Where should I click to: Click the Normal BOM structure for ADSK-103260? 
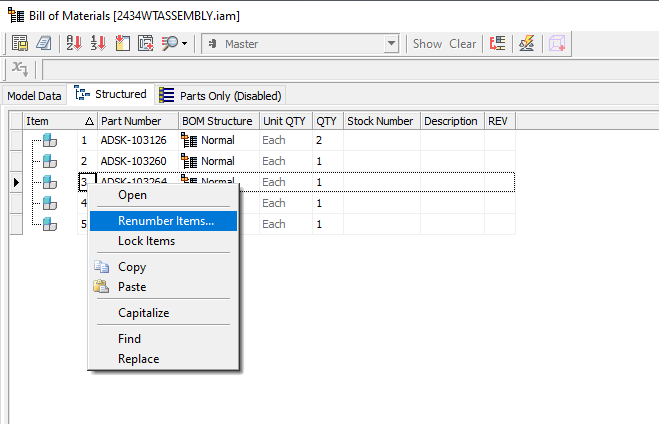(x=218, y=161)
